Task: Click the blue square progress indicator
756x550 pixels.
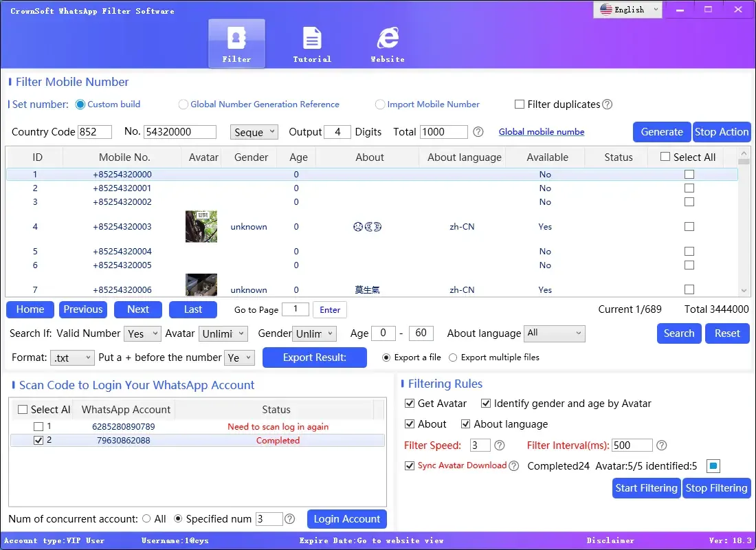Action: click(x=713, y=466)
